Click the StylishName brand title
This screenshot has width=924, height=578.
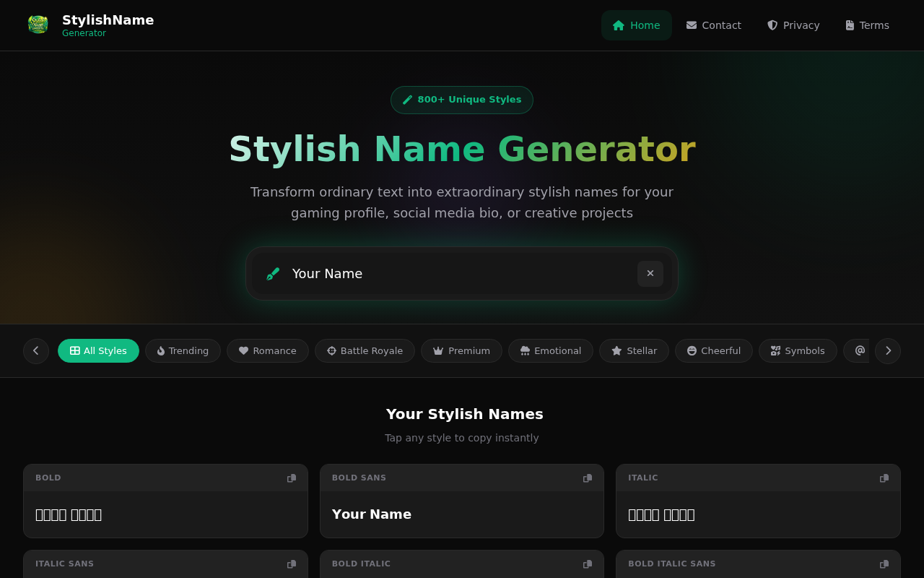point(108,20)
